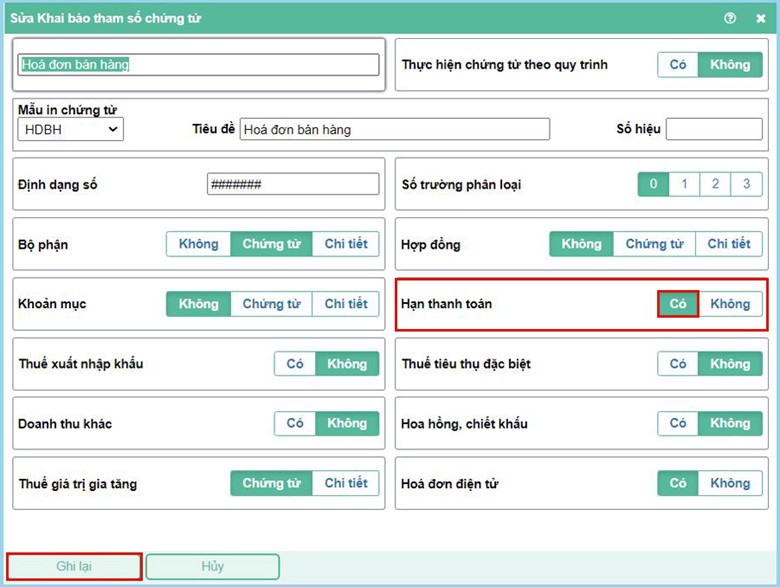Image resolution: width=780 pixels, height=587 pixels.
Task: Click the help question mark icon
Action: [x=730, y=18]
